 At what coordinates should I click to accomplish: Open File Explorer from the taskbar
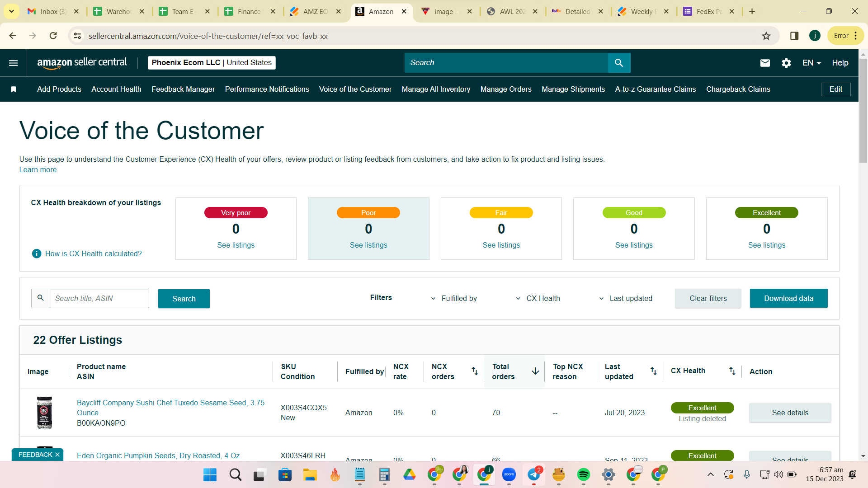(310, 474)
